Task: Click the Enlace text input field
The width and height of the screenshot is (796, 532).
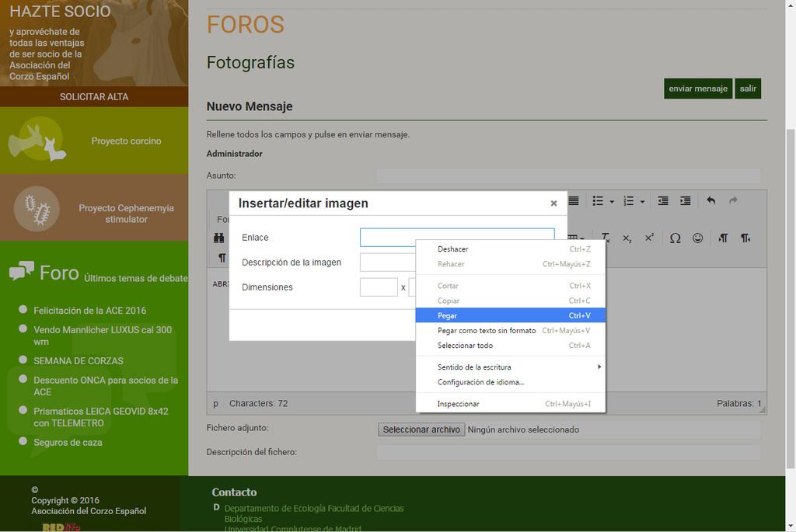Action: click(x=387, y=238)
